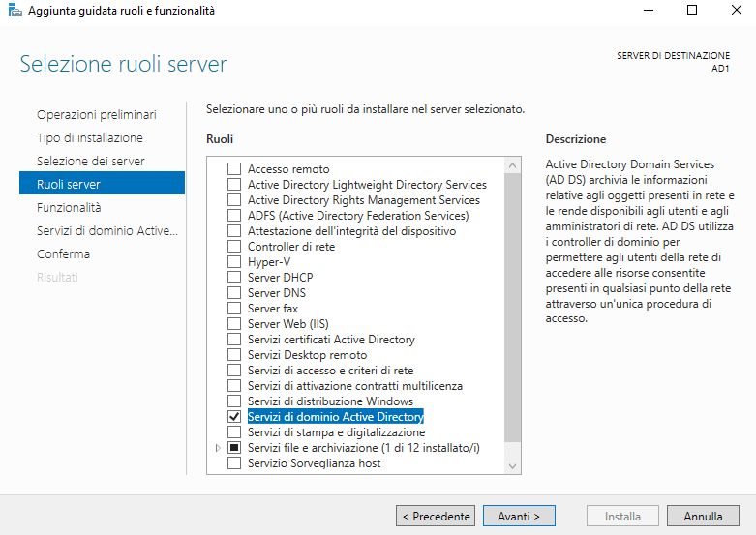Jump to the Conferma step
The height and width of the screenshot is (535, 756).
pyautogui.click(x=63, y=254)
